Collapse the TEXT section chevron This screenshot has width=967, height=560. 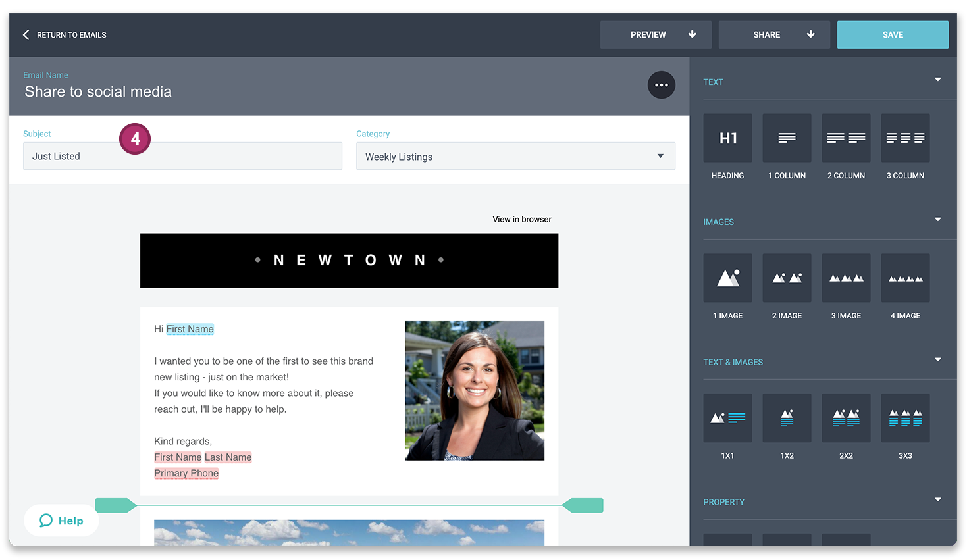pyautogui.click(x=937, y=79)
